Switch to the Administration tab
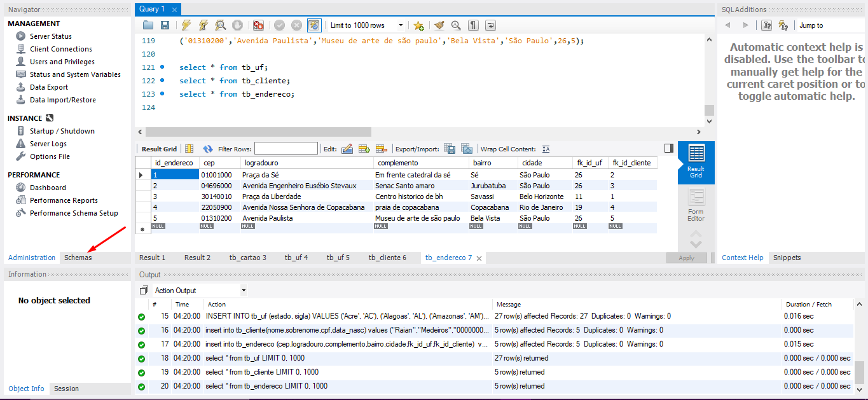Screen dimensions: 868x400 (32, 258)
